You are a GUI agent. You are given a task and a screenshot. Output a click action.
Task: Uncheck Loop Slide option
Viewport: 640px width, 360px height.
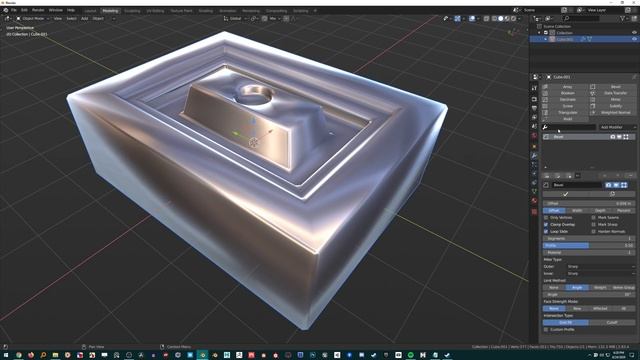[546, 231]
